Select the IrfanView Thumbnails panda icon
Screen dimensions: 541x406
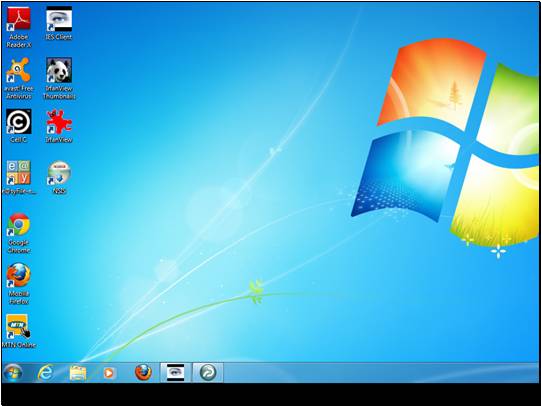pos(59,79)
